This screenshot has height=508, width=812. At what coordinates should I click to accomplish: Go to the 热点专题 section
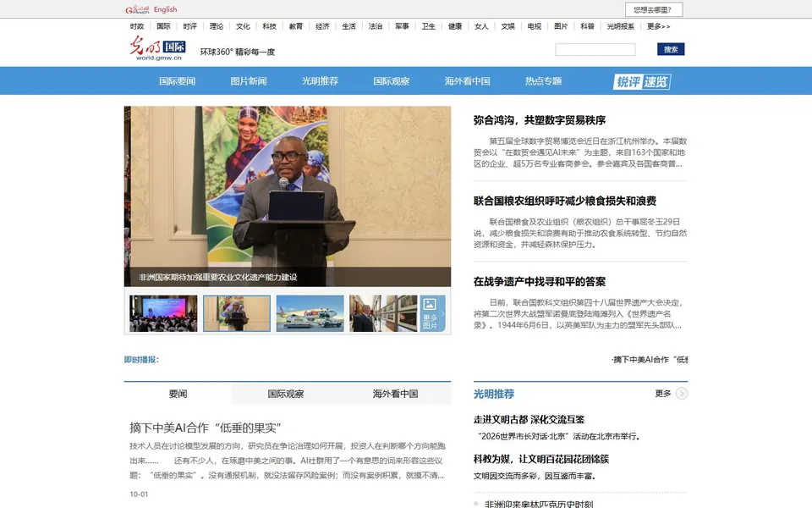coord(543,81)
